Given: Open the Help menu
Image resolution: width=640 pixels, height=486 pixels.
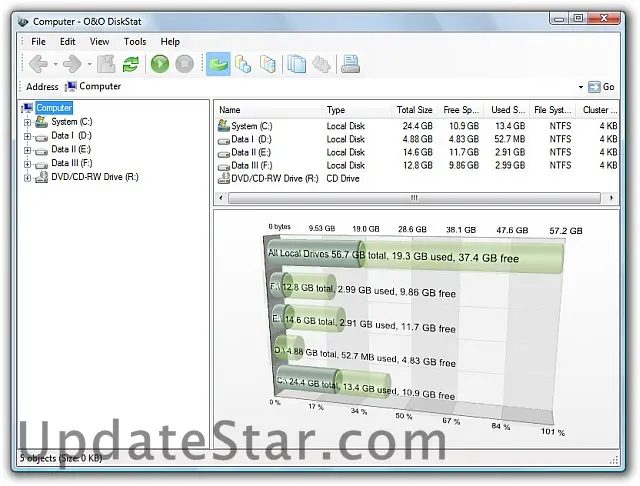Looking at the screenshot, I should [170, 42].
